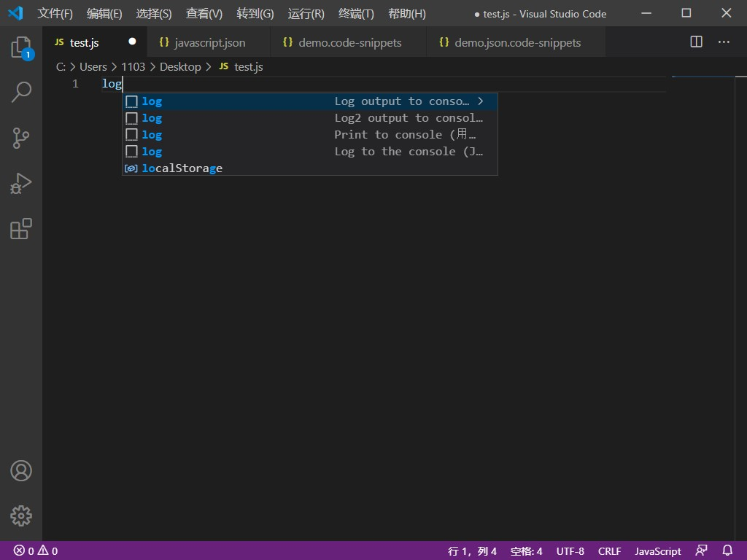Viewport: 747px width, 560px height.
Task: Click the cursor position 行 1, 列 4
Action: [472, 551]
